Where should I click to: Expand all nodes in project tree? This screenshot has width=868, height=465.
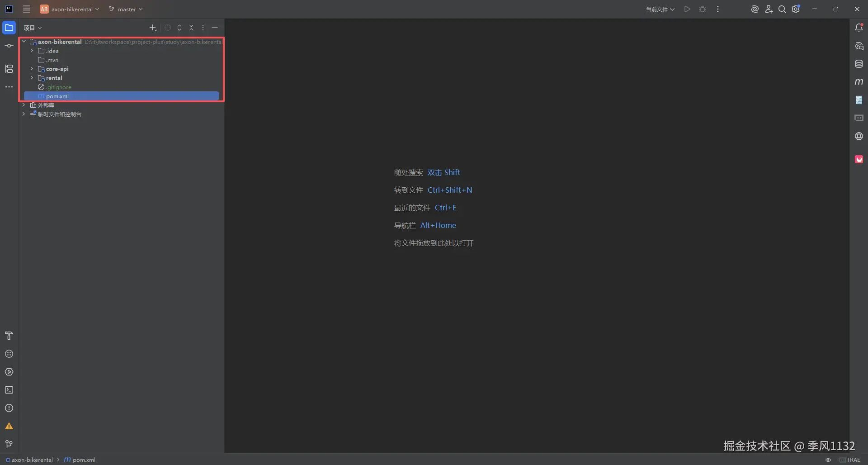point(179,28)
